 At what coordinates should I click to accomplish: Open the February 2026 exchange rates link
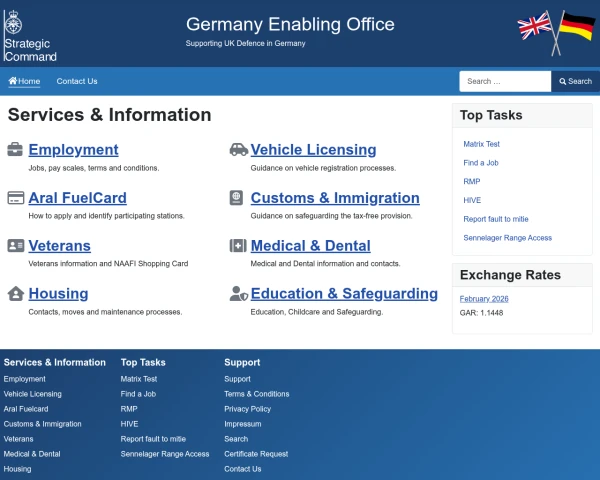[x=484, y=298]
